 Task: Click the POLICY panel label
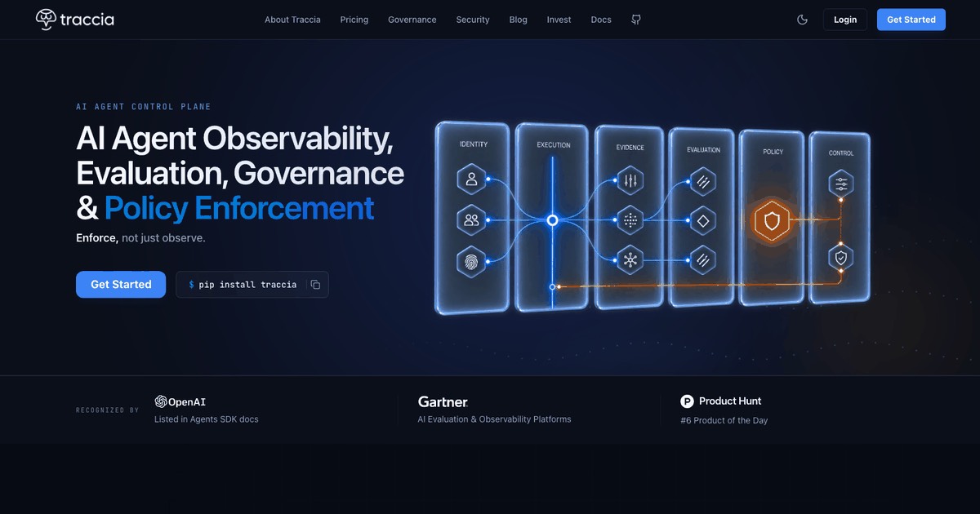[x=773, y=152]
